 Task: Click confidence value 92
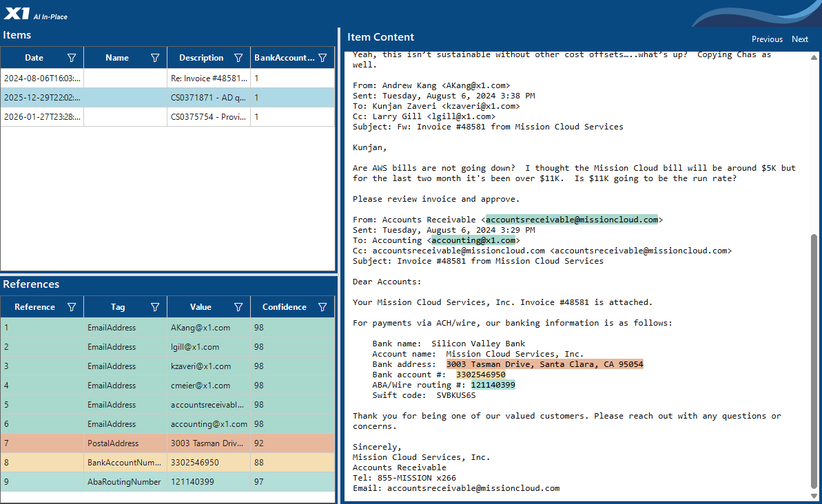tap(292, 443)
